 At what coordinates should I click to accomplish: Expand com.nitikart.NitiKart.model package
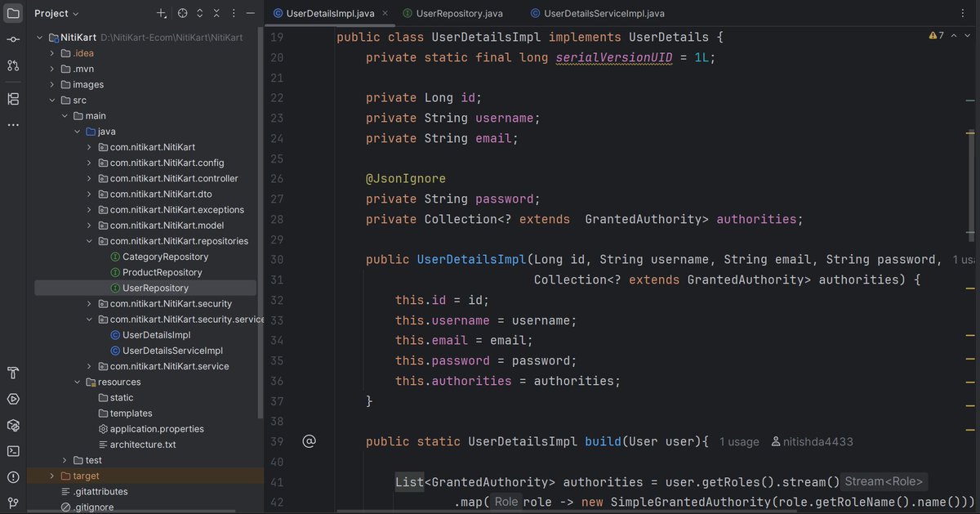click(x=90, y=226)
